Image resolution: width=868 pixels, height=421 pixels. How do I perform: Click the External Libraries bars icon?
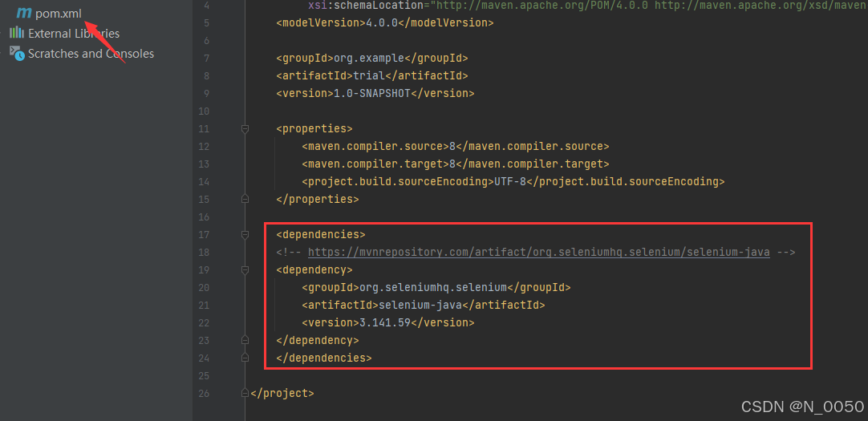click(17, 33)
